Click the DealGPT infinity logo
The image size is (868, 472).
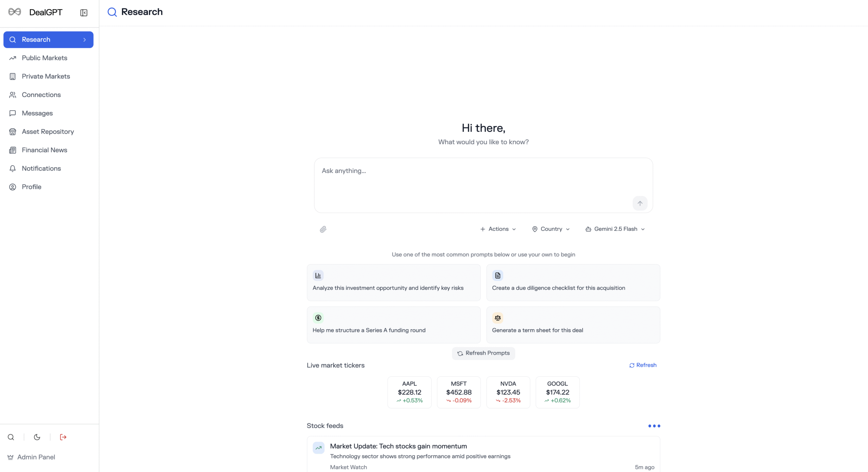15,12
